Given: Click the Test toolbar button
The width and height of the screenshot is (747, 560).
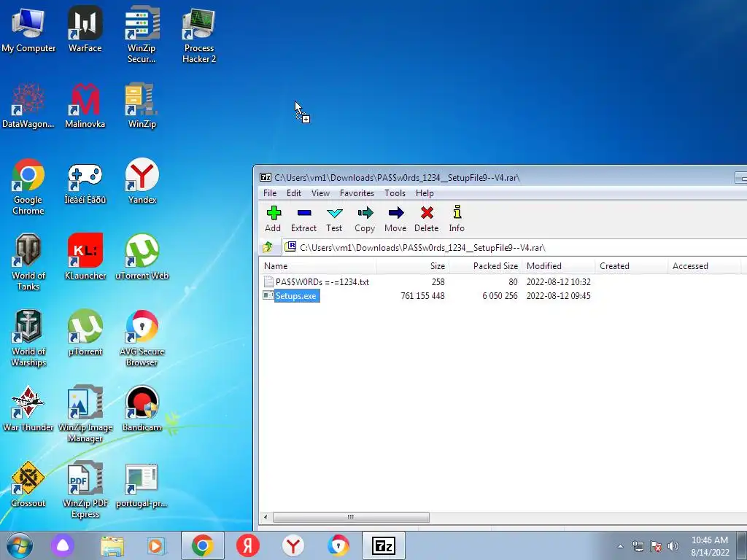Looking at the screenshot, I should point(334,219).
